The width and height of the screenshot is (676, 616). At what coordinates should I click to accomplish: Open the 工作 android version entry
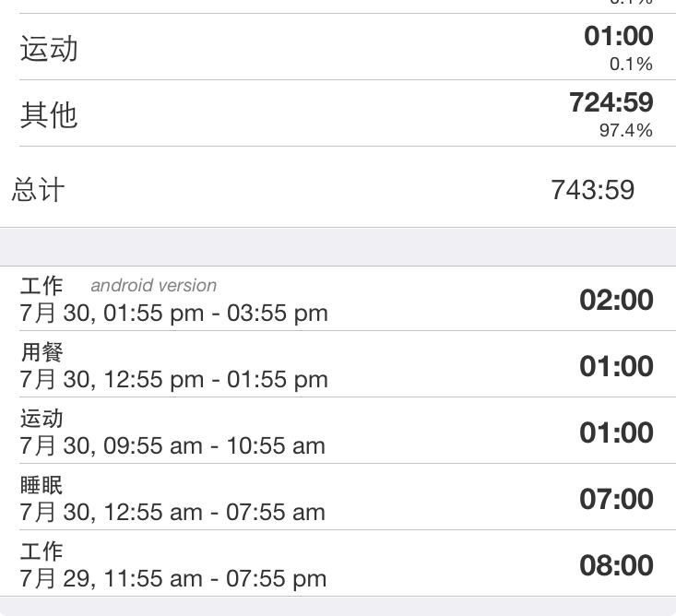pos(338,299)
